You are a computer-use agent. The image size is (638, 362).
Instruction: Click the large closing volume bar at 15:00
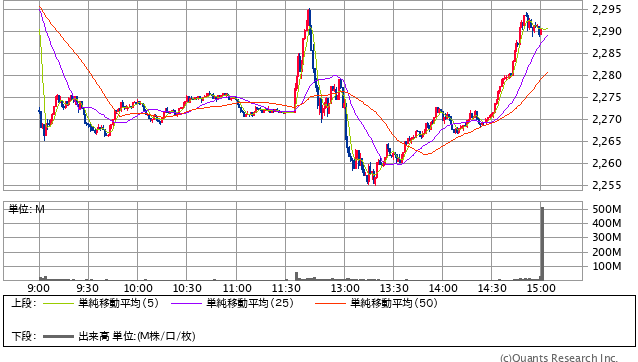pos(542,244)
